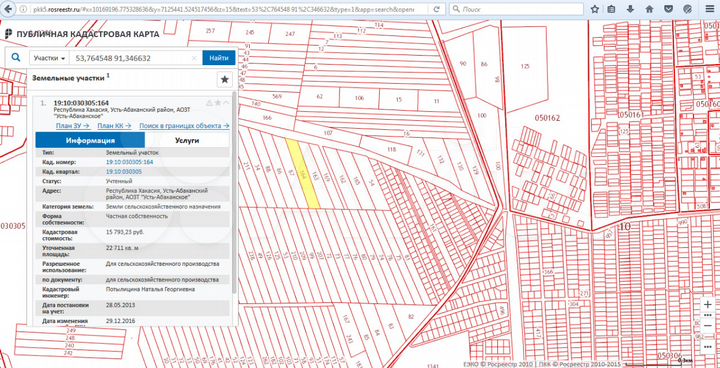Click map parcel labeled 125
The height and width of the screenshot is (368, 720).
pos(525,66)
